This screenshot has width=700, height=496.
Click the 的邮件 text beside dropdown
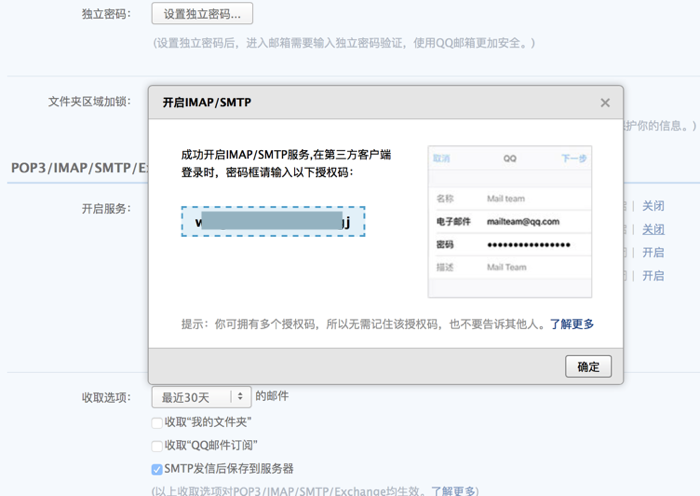tap(272, 396)
